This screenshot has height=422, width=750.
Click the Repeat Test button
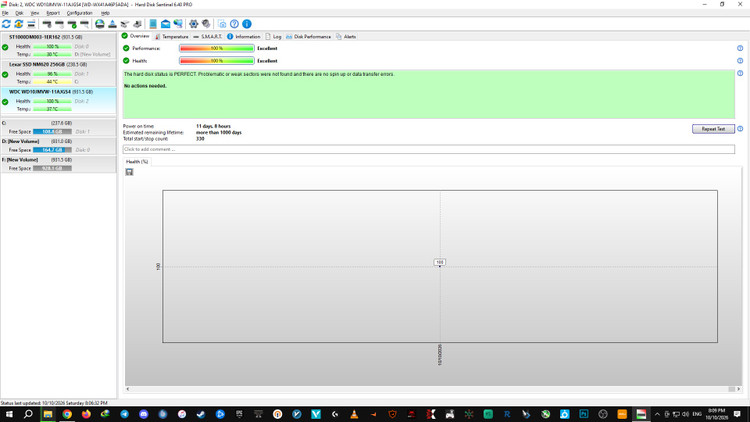click(713, 129)
